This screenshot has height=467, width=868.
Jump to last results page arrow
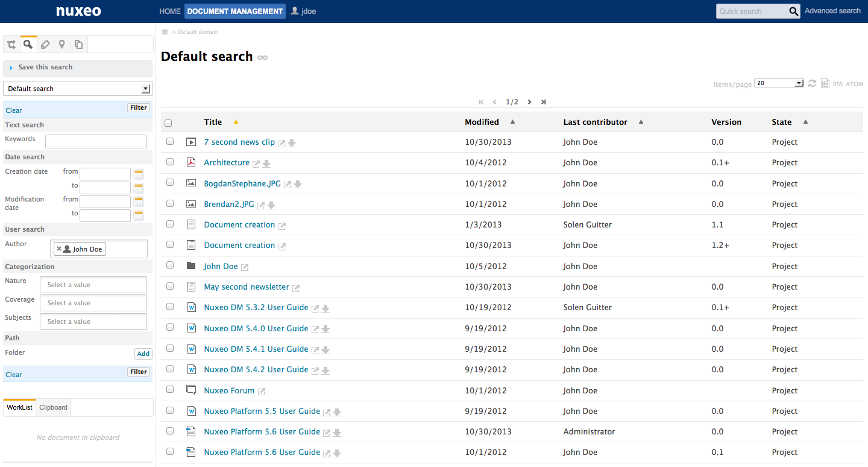tap(543, 102)
